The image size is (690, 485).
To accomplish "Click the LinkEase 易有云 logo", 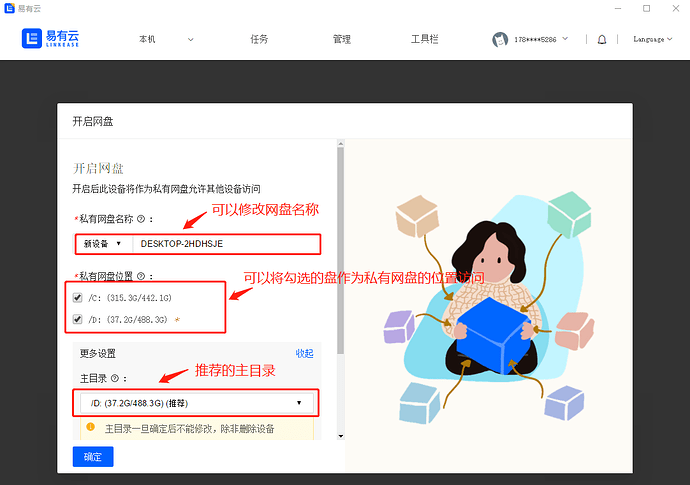I will (50, 39).
